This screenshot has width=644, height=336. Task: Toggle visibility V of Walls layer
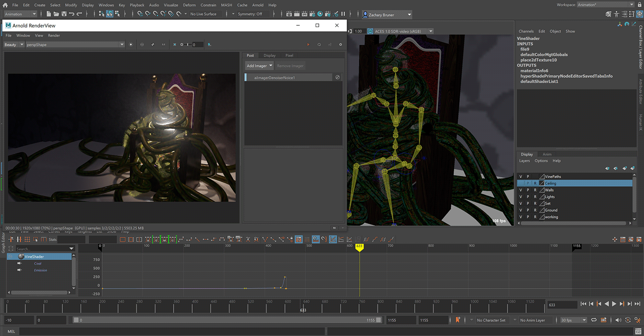coord(521,190)
